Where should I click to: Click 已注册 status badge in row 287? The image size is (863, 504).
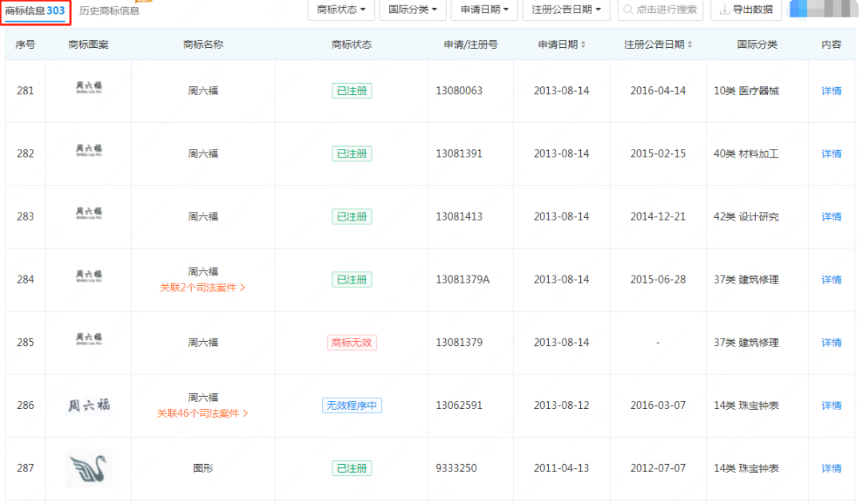pos(352,468)
